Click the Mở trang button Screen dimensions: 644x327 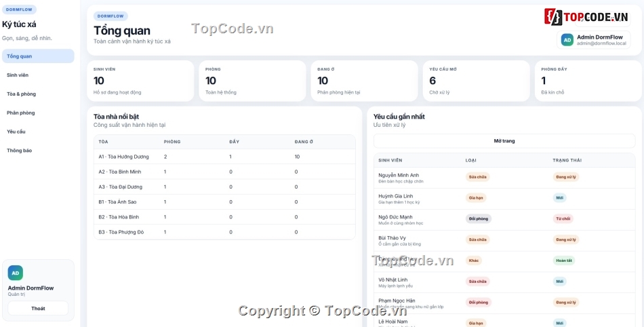504,141
